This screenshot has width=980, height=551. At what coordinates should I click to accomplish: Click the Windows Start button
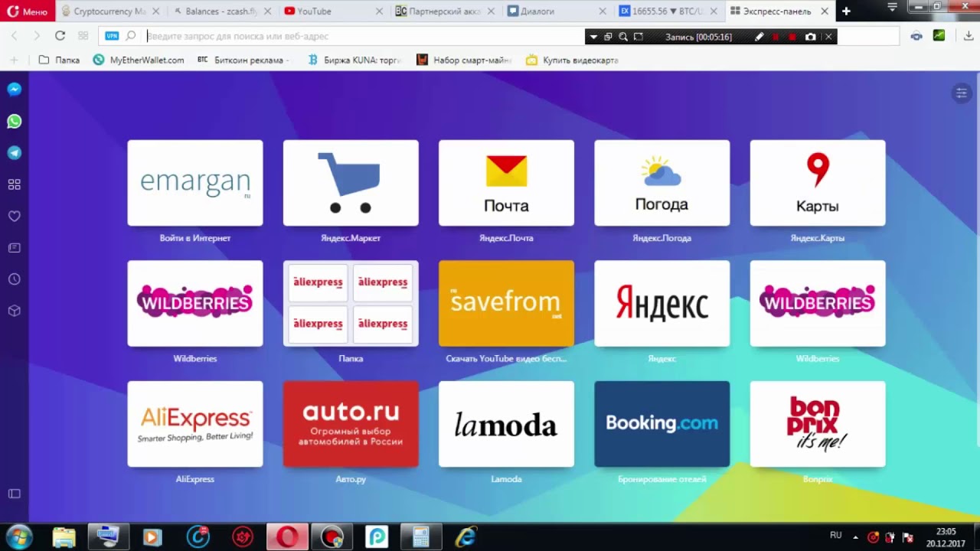[x=19, y=537]
